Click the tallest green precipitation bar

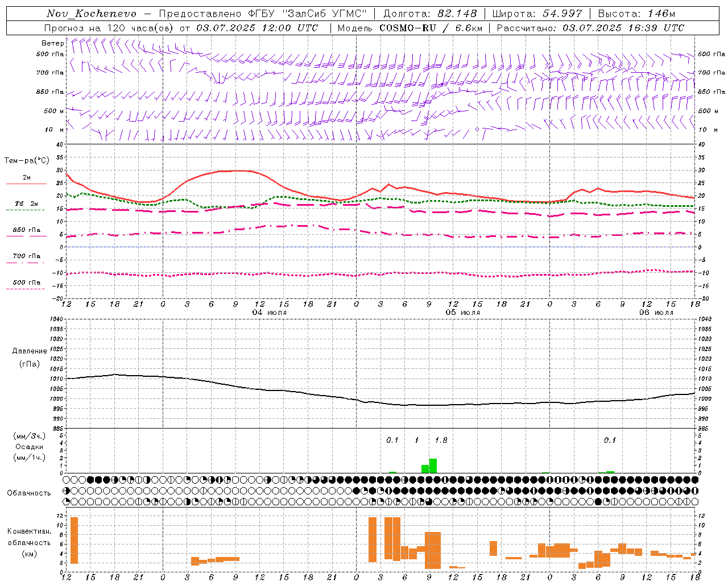click(433, 465)
